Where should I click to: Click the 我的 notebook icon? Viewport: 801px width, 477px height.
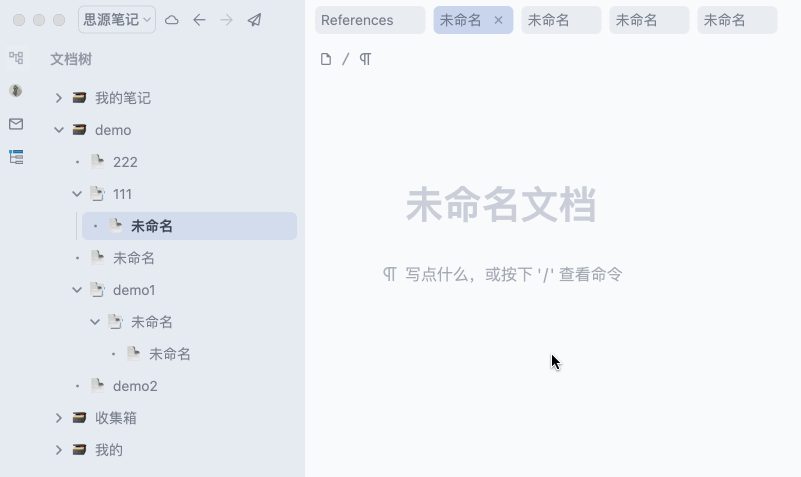click(x=79, y=450)
